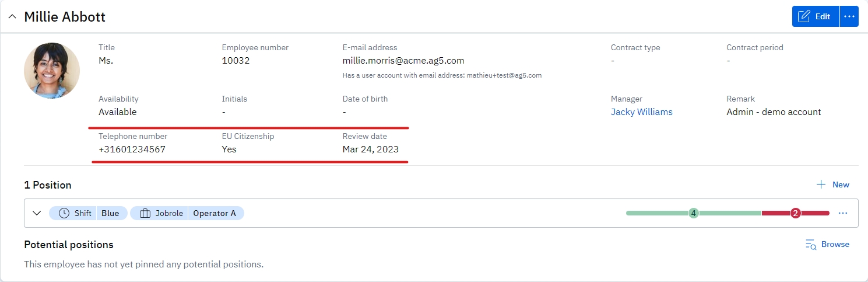Open the position row ellipsis menu
This screenshot has width=868, height=282.
point(842,213)
